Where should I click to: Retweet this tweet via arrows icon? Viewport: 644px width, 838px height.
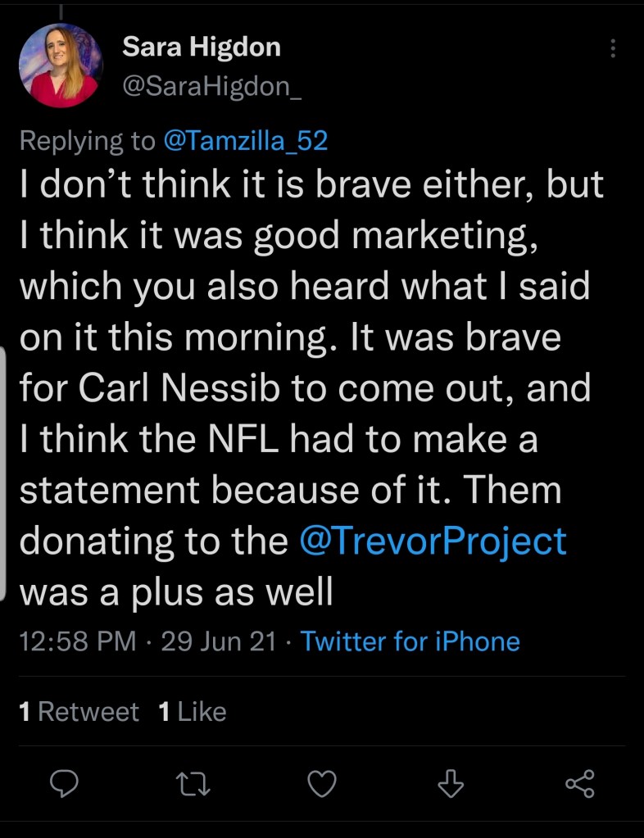coord(196,785)
